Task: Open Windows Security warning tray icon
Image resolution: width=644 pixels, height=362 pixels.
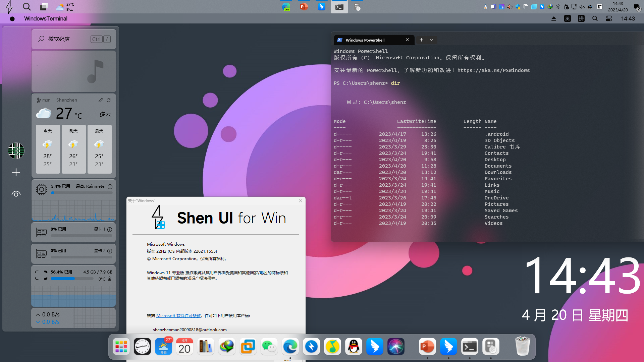Action: tap(518, 7)
